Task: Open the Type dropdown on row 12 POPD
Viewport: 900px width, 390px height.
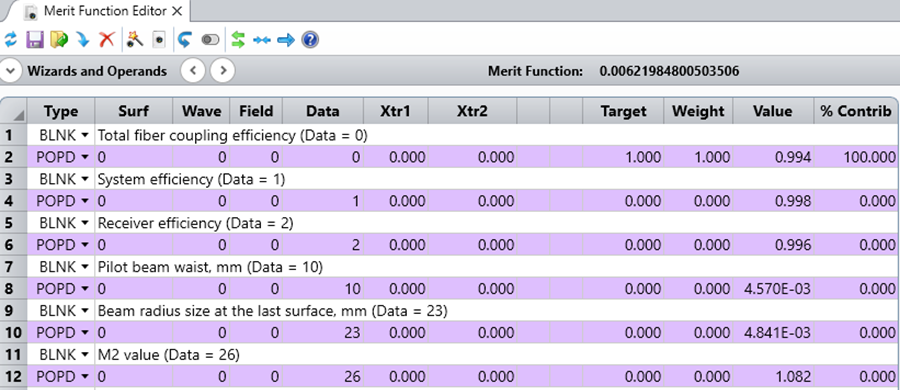Action: pyautogui.click(x=86, y=377)
